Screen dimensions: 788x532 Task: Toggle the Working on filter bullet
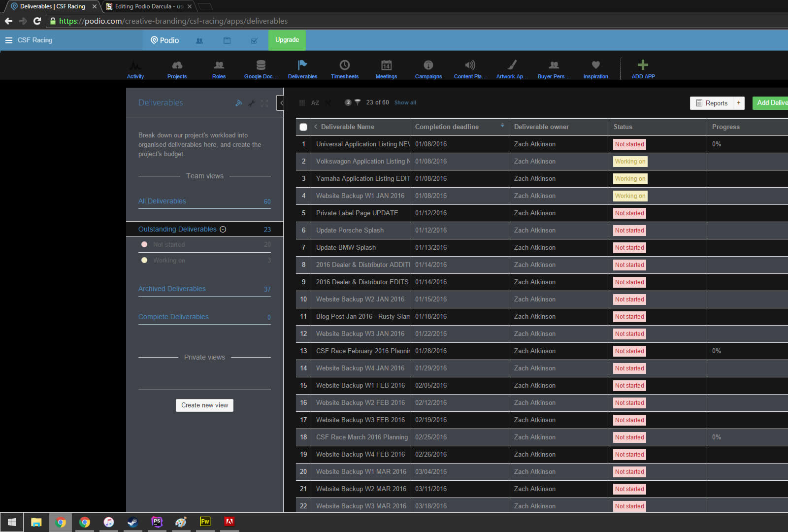coord(144,260)
